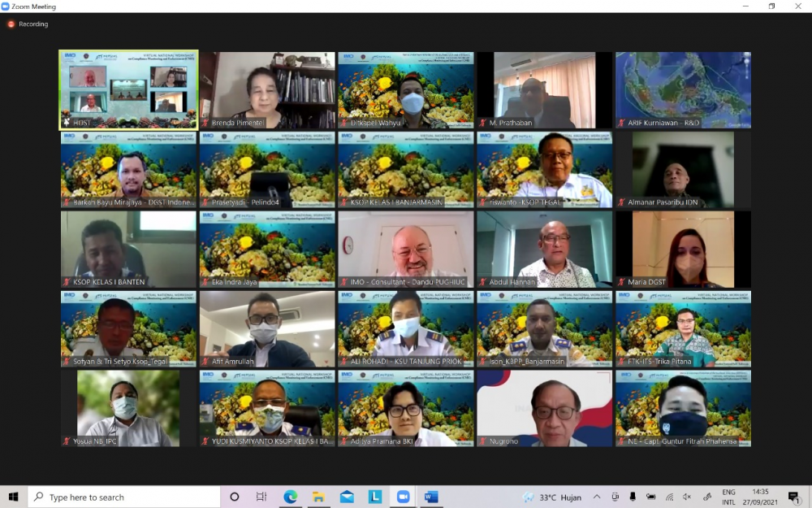Click the red Recording indicator icon
The height and width of the screenshot is (508, 812).
(x=11, y=24)
